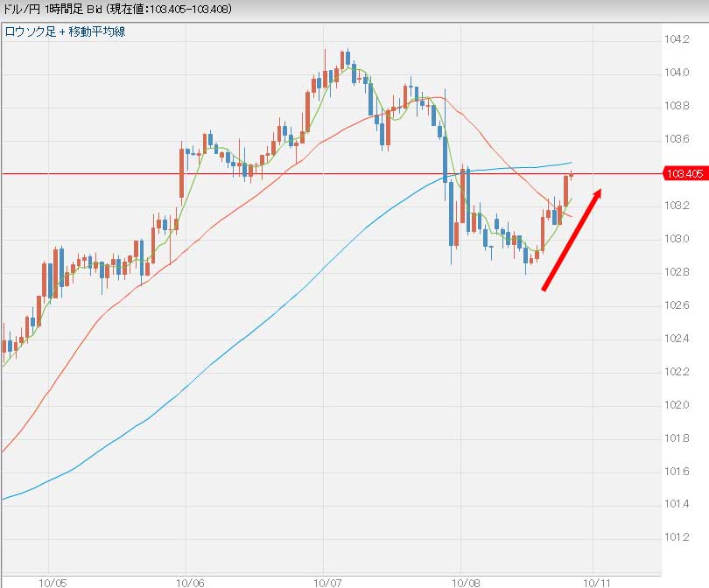Click the 103.0 price axis label
The height and width of the screenshot is (588, 709).
677,239
